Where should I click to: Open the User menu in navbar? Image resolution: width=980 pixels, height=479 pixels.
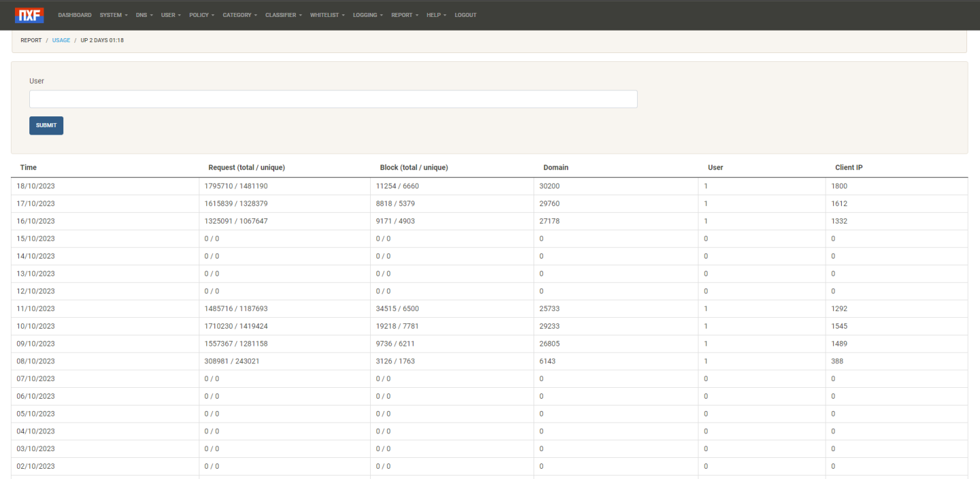(x=171, y=15)
